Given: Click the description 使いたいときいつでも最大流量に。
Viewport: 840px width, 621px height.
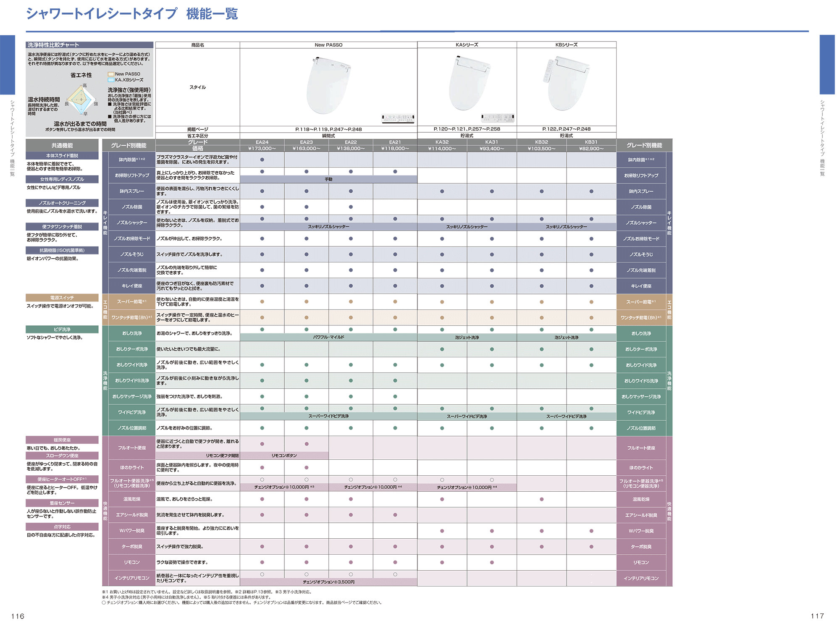Looking at the screenshot, I should [189, 349].
